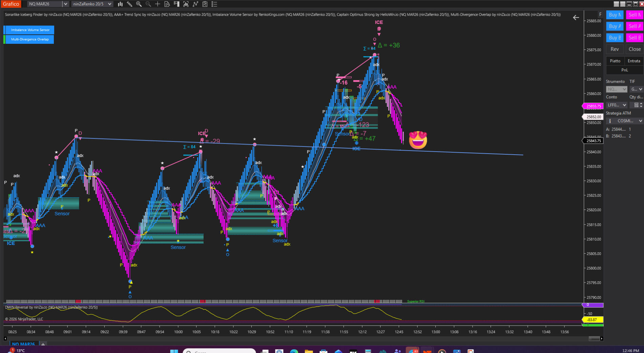
Task: Toggle the F fixed scale button
Action: [600, 15]
